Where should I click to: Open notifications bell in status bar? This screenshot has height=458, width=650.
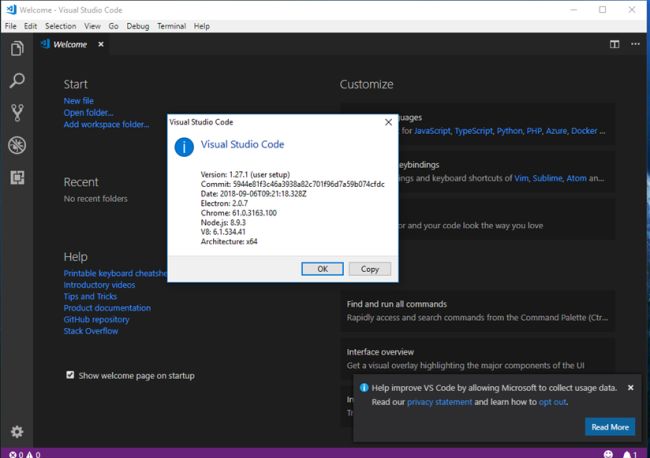[x=629, y=454]
